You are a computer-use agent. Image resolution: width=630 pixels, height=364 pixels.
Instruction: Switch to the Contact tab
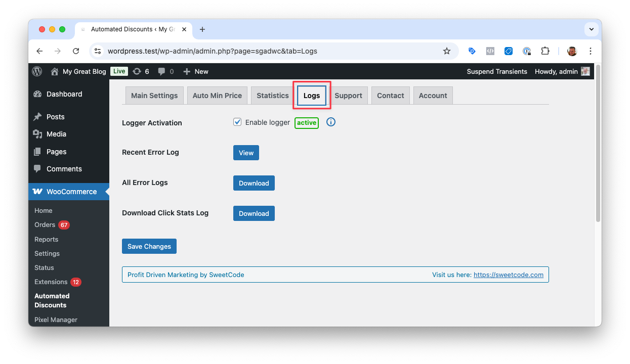(x=391, y=96)
